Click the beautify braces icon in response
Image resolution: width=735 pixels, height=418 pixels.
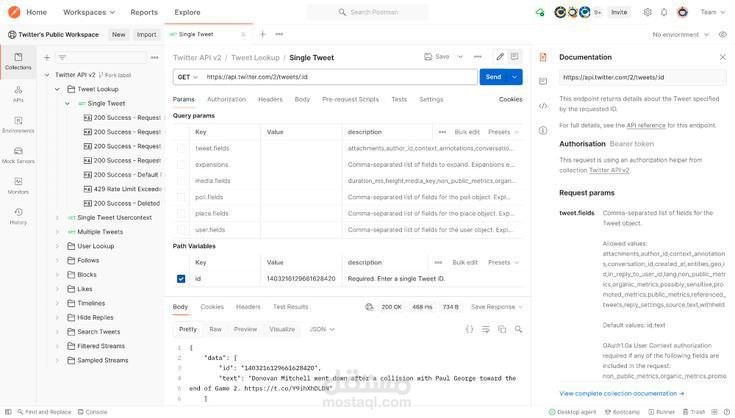coord(469,329)
